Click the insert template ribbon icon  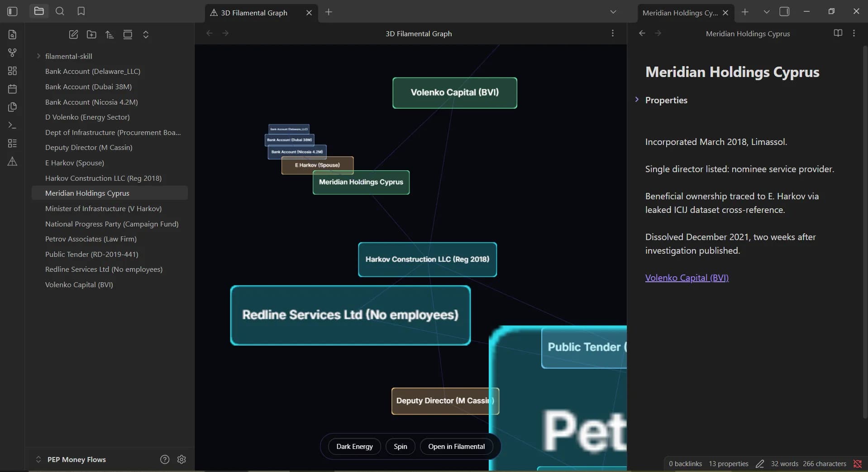pos(12,107)
